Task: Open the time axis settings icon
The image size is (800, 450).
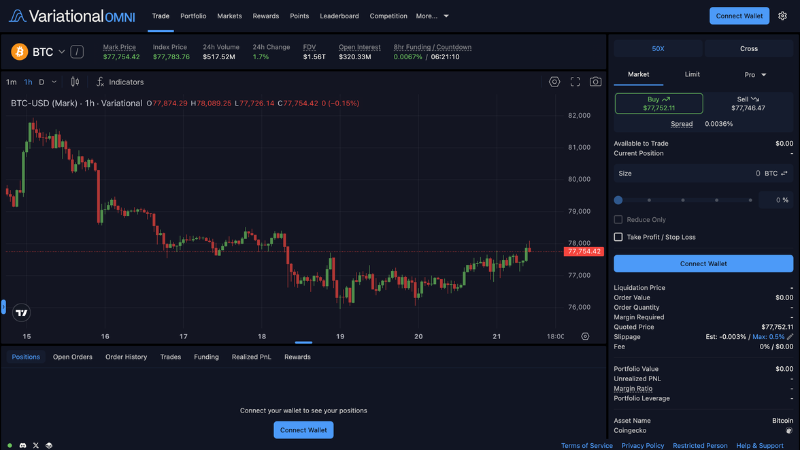Action: coord(585,336)
